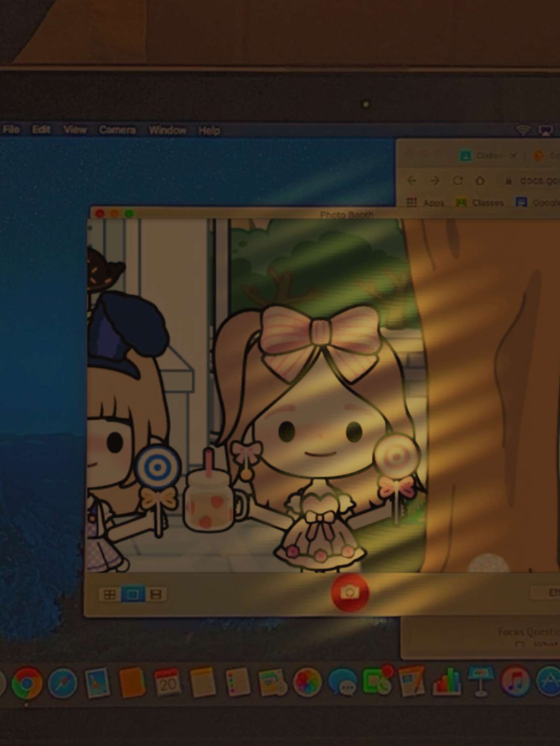Open Messages from the Dock
Image resolution: width=560 pixels, height=746 pixels.
(342, 682)
